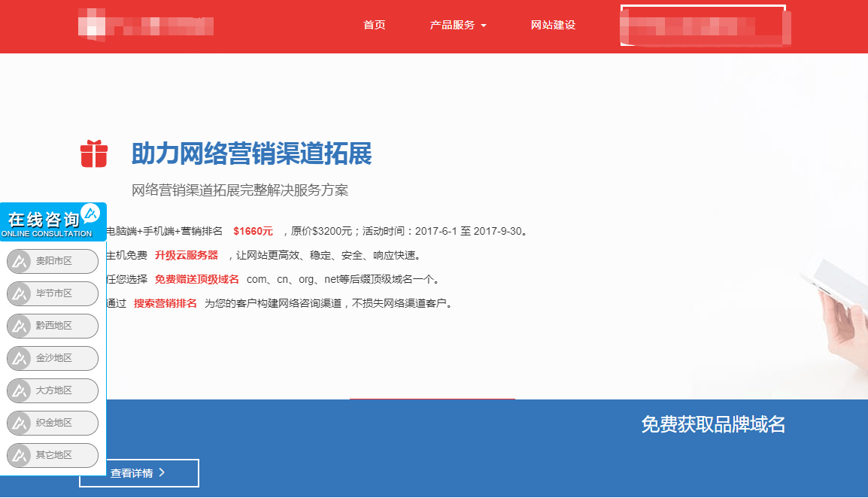Image resolution: width=868 pixels, height=498 pixels.
Task: Select the 免费获取品牌域名 banner title
Action: tap(712, 424)
